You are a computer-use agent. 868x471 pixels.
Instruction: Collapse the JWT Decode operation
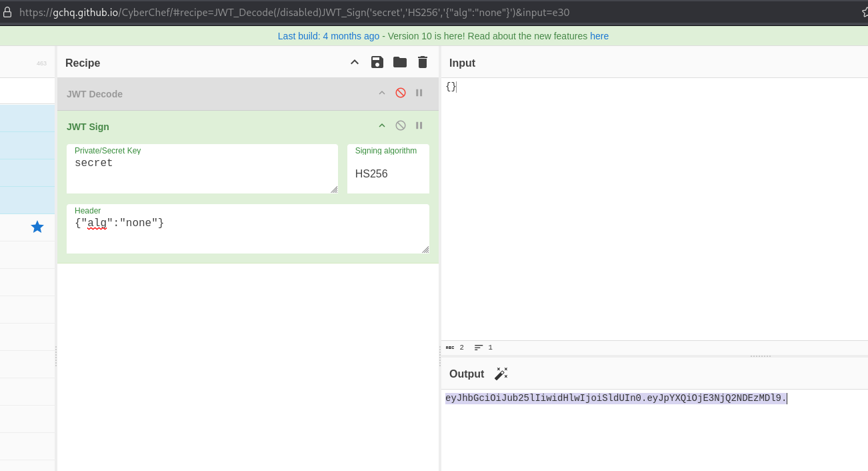[x=382, y=93]
